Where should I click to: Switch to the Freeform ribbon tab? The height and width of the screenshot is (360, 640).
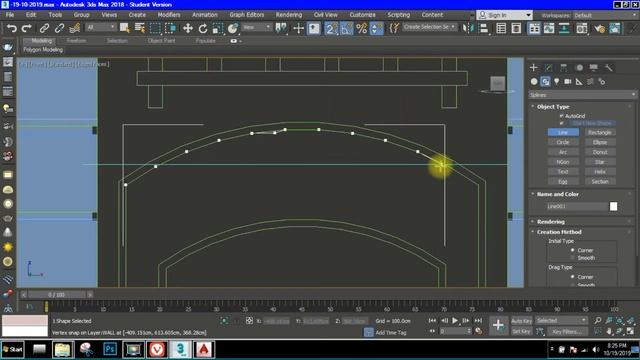(76, 41)
